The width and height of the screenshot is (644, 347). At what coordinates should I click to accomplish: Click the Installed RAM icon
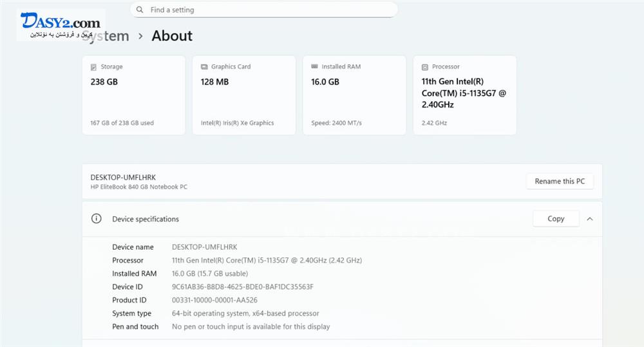(x=314, y=66)
